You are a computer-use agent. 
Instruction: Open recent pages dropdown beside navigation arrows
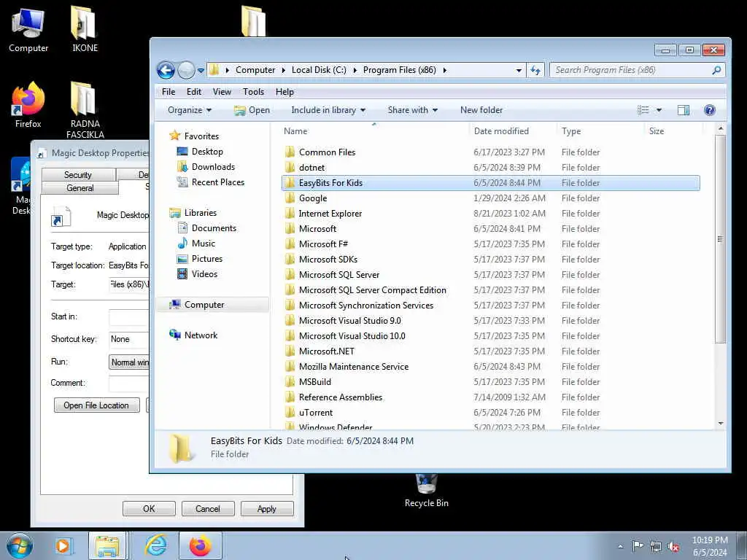tap(201, 71)
